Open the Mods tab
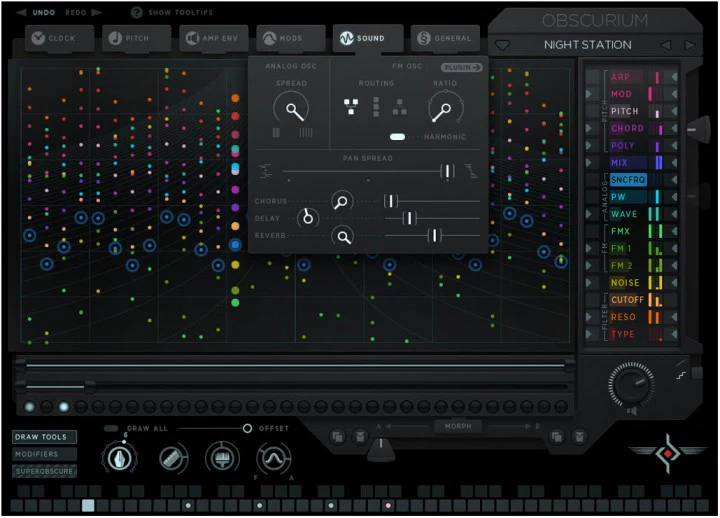720x518 pixels. tap(291, 38)
